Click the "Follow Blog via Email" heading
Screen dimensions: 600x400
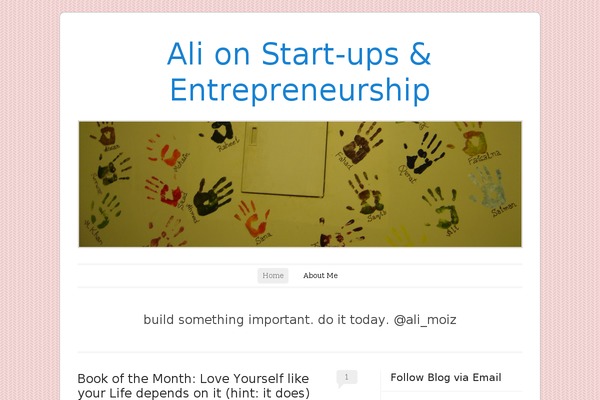(446, 377)
